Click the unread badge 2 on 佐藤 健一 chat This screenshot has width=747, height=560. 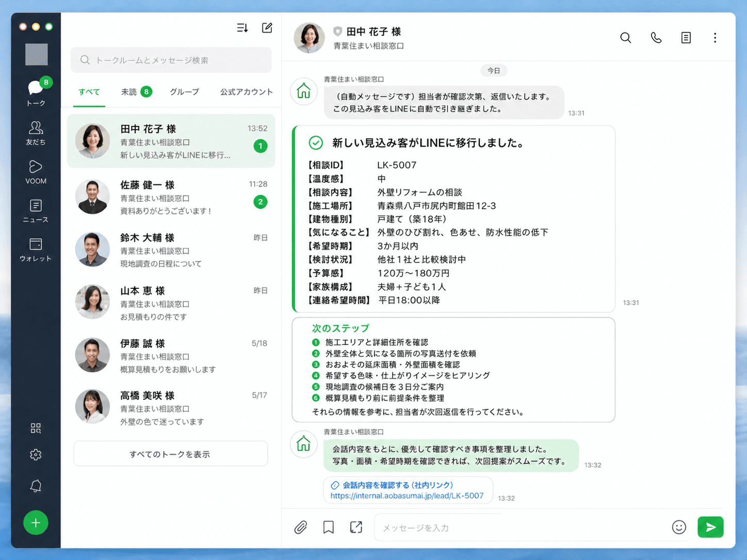click(261, 202)
